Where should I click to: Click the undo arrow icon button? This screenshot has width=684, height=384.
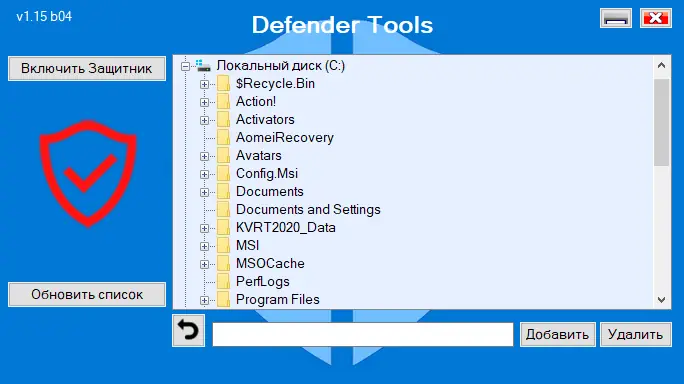(x=188, y=331)
